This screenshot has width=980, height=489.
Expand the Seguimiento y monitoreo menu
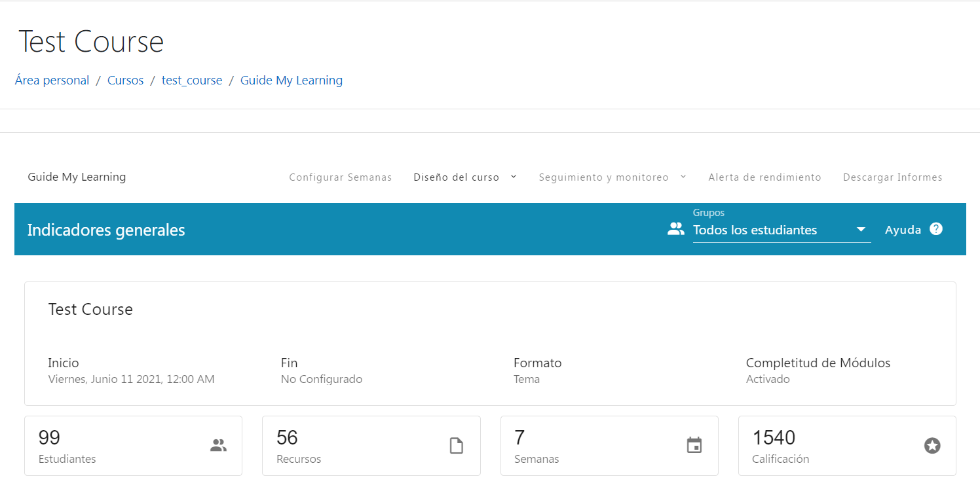tap(612, 177)
